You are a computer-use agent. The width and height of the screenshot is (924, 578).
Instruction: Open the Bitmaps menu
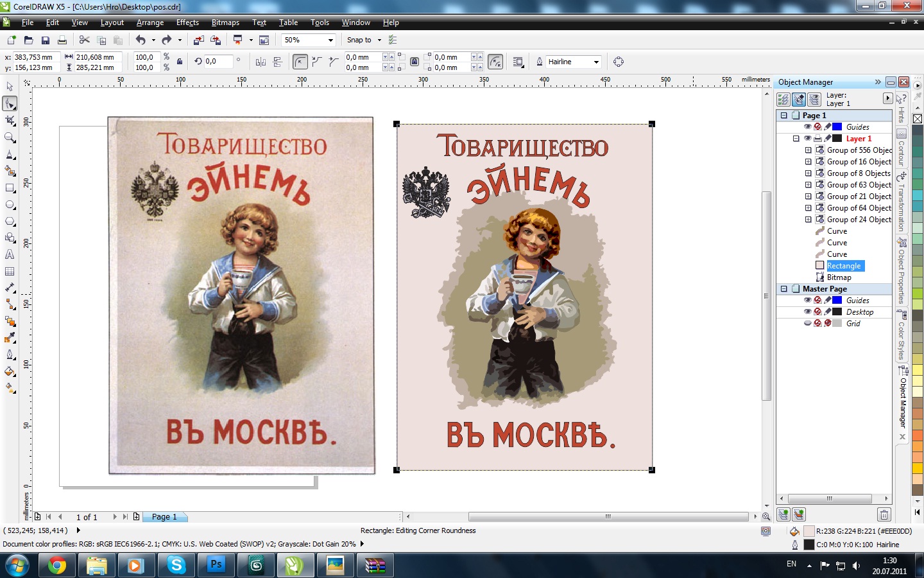[225, 22]
